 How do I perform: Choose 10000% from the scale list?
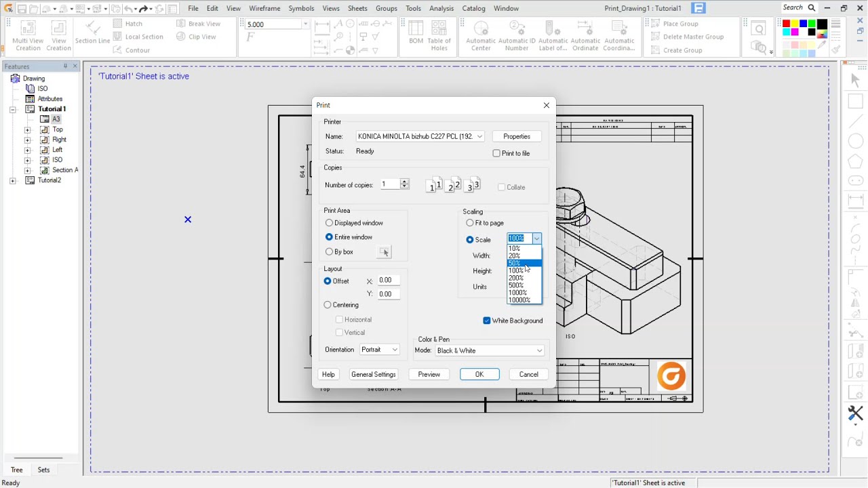(524, 300)
